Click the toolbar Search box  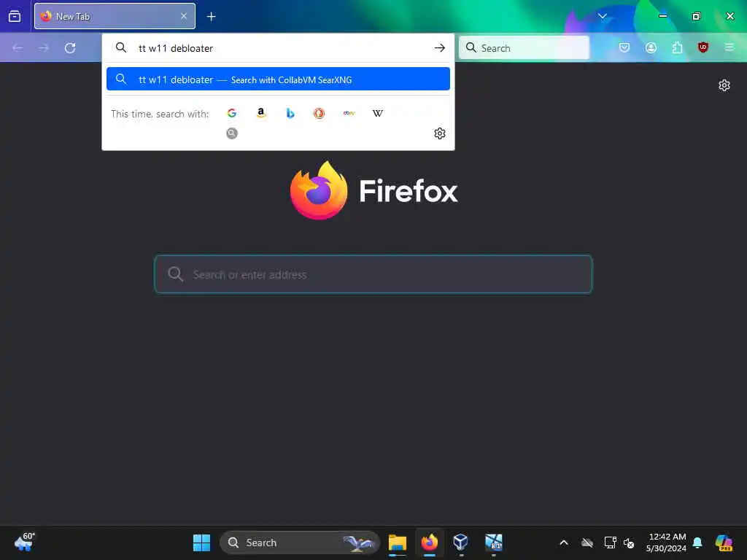coord(524,47)
